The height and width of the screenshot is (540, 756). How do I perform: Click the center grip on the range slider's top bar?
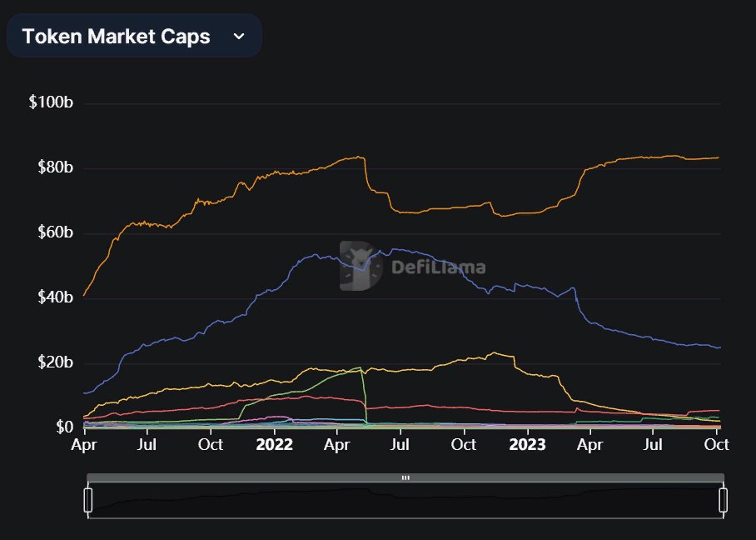pyautogui.click(x=405, y=477)
